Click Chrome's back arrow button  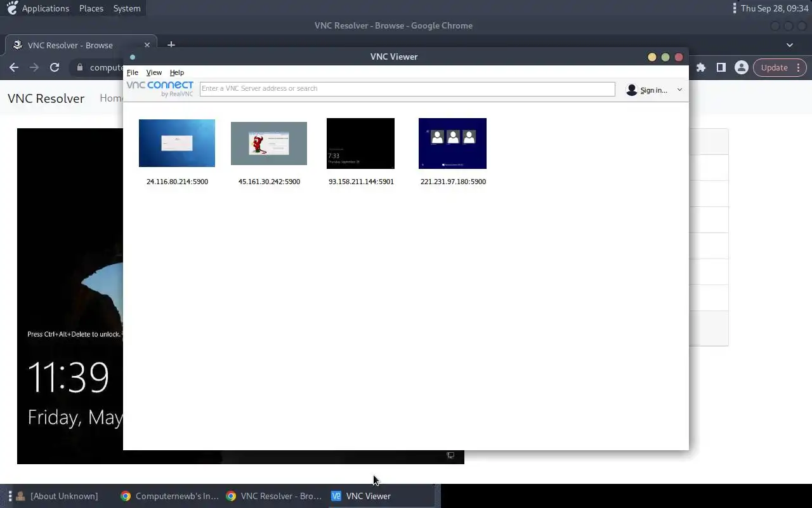point(14,67)
